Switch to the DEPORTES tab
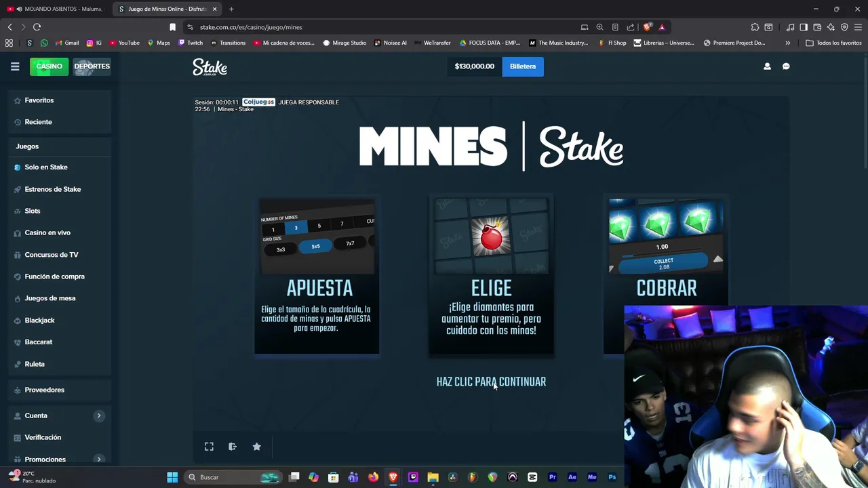 pos(92,66)
